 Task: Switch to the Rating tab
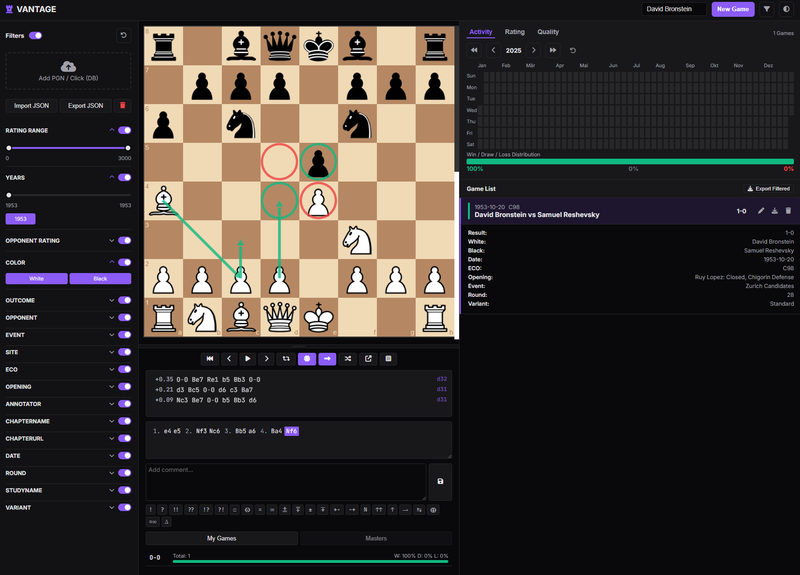pyautogui.click(x=514, y=32)
